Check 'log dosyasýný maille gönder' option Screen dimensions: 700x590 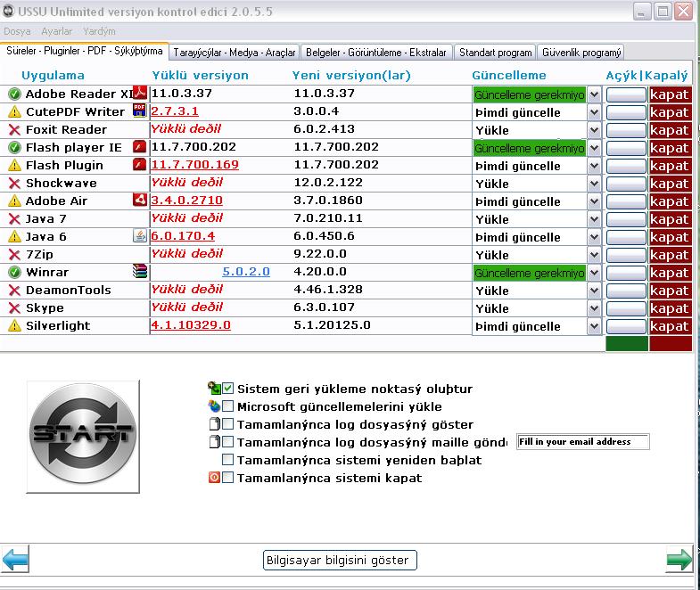pos(227,442)
